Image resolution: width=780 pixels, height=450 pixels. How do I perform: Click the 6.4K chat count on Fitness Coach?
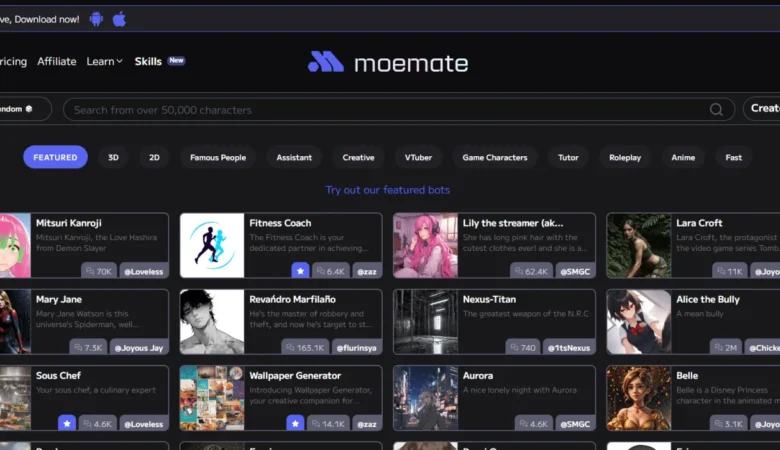click(x=331, y=271)
